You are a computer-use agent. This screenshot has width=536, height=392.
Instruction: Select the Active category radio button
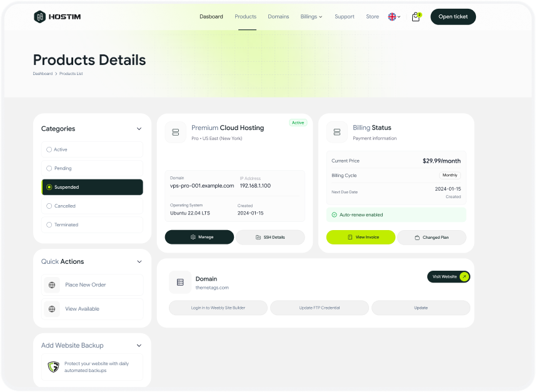49,149
